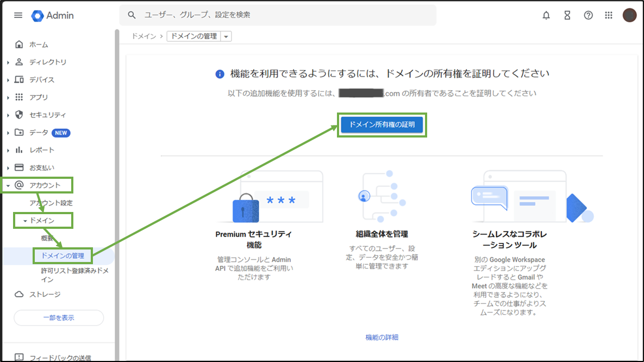Click the データ folder icon

19,132
